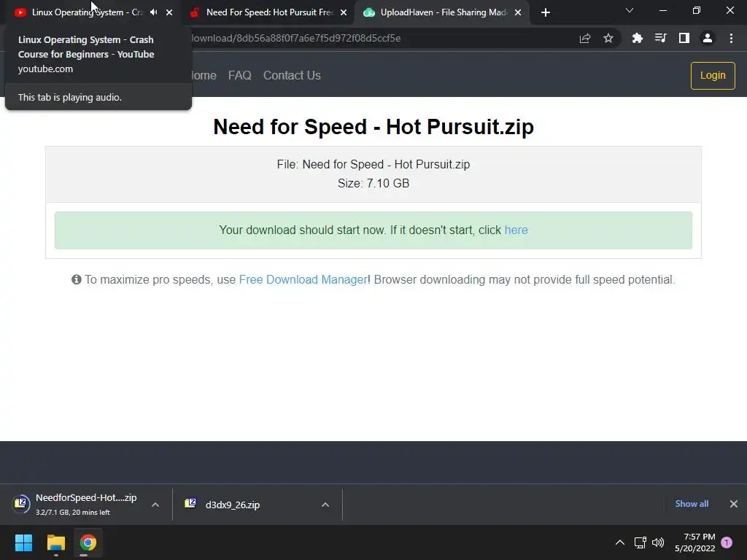
Task: Minimize the Chrome window
Action: pyautogui.click(x=662, y=10)
